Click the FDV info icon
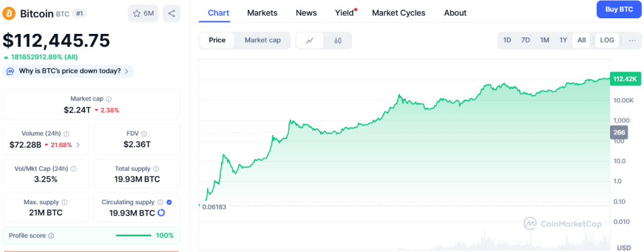 click(x=144, y=134)
